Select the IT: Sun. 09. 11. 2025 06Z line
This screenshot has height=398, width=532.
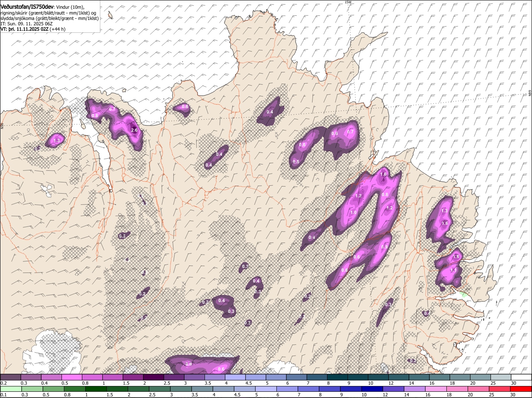[27, 24]
